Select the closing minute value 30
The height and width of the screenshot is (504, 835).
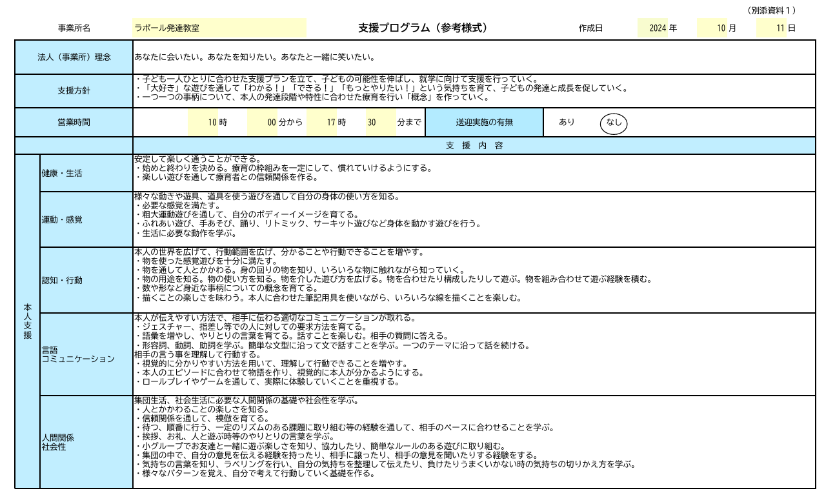372,122
